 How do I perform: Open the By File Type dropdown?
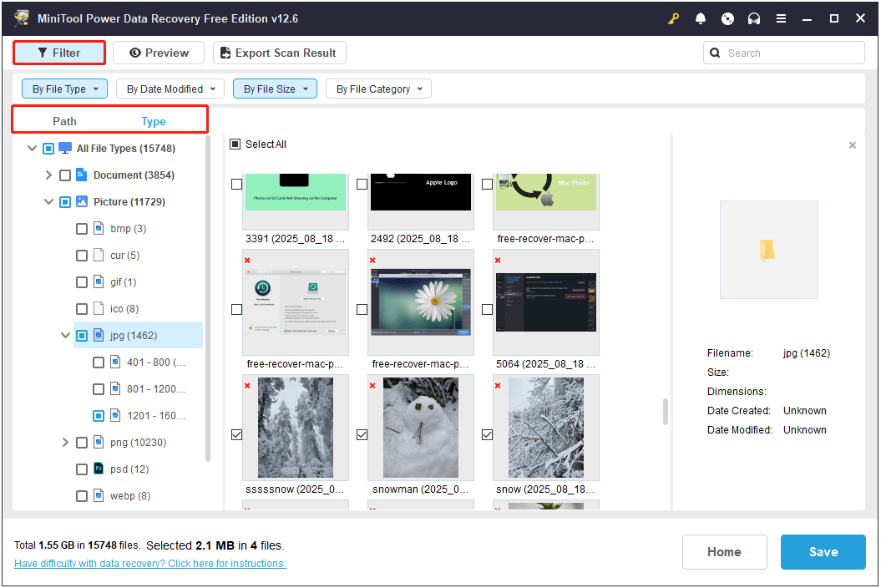[64, 88]
